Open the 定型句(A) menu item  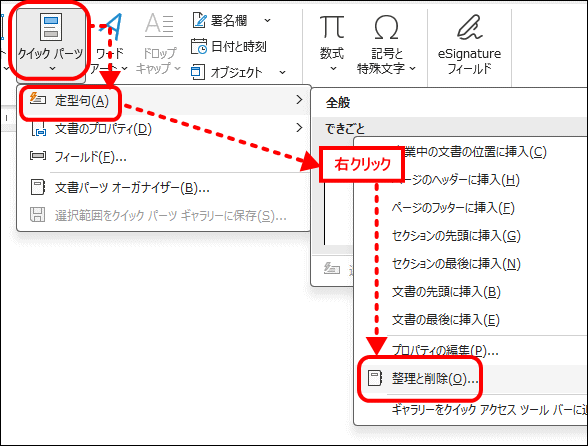pos(164,101)
